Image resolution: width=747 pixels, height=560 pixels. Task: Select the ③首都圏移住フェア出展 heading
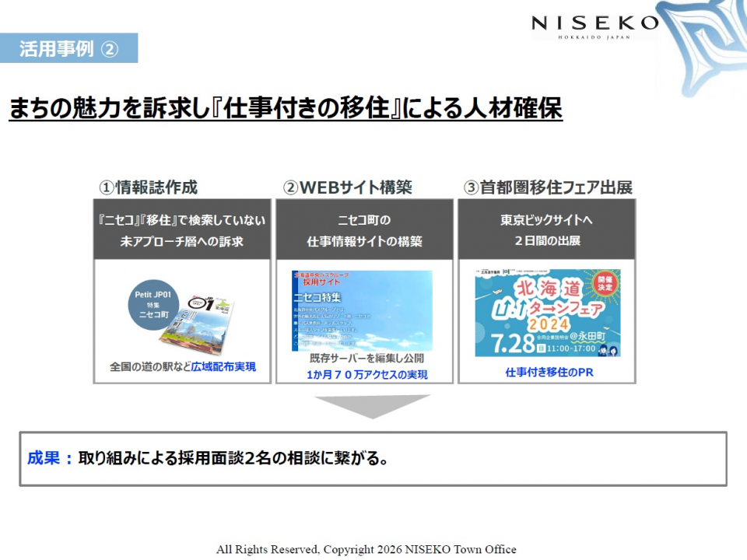tap(547, 187)
